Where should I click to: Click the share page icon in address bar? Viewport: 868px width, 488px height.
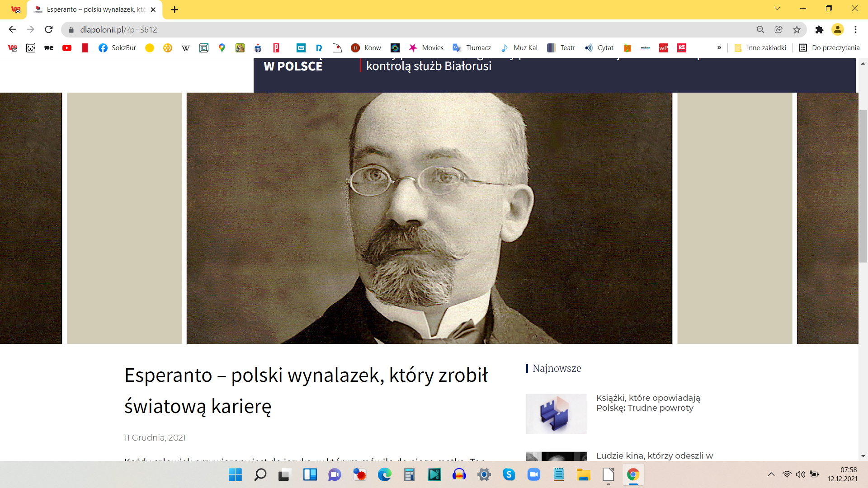point(778,29)
